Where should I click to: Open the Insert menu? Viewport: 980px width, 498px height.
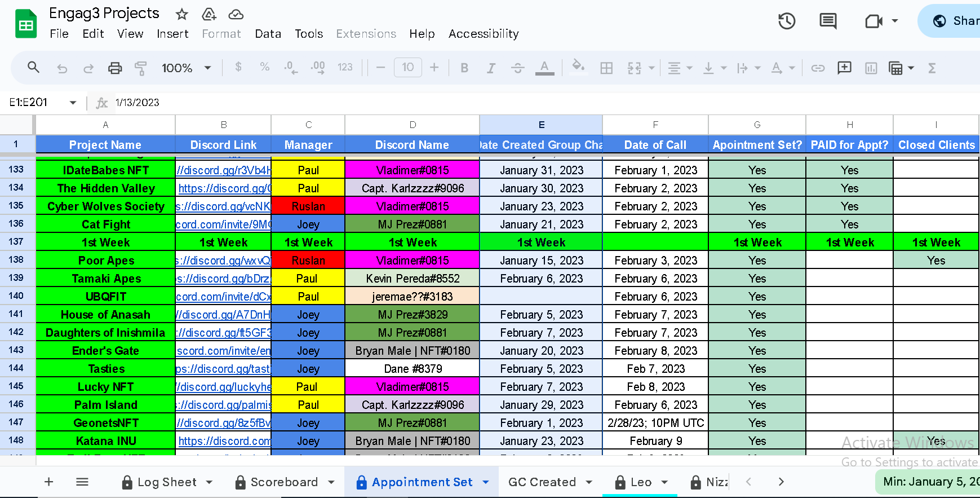coord(172,34)
